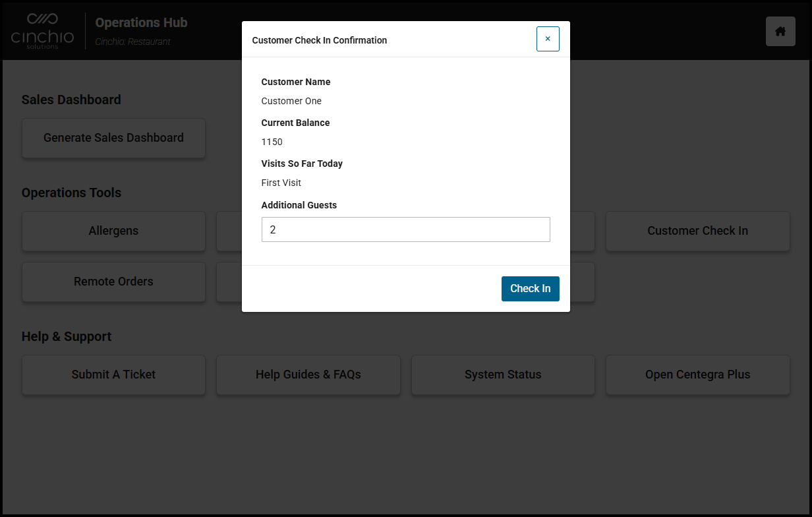Image resolution: width=812 pixels, height=517 pixels.
Task: Click Submit A Ticket
Action: pyautogui.click(x=113, y=375)
